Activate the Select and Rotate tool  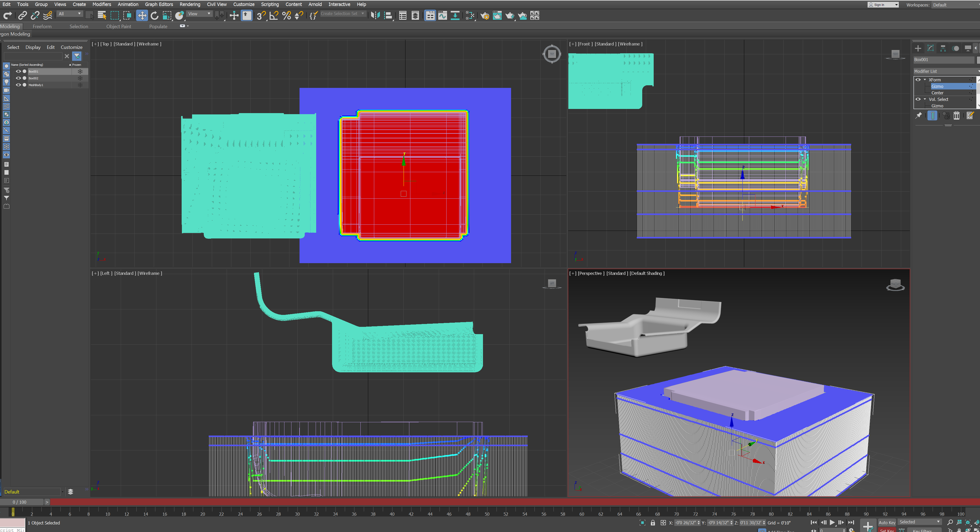point(155,15)
